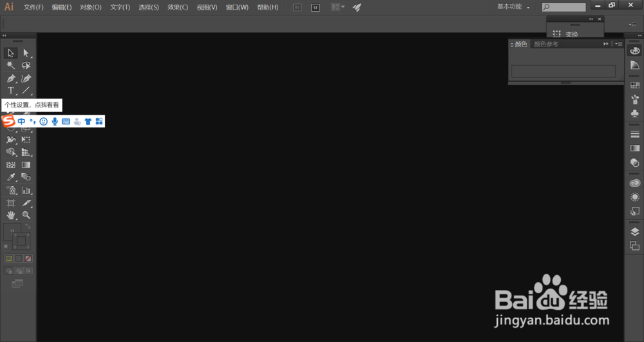The image size is (644, 342).
Task: Open Adobe Bridge via Br icon
Action: point(298,7)
